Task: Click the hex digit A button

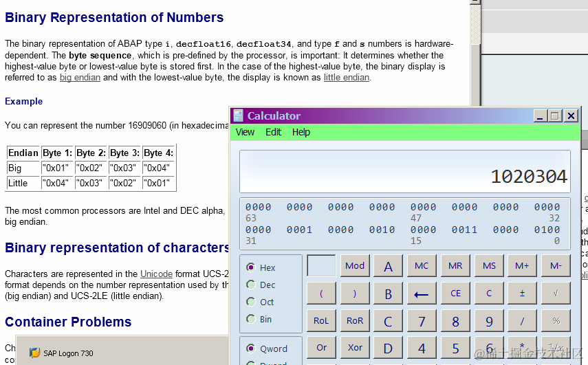Action: pyautogui.click(x=388, y=266)
